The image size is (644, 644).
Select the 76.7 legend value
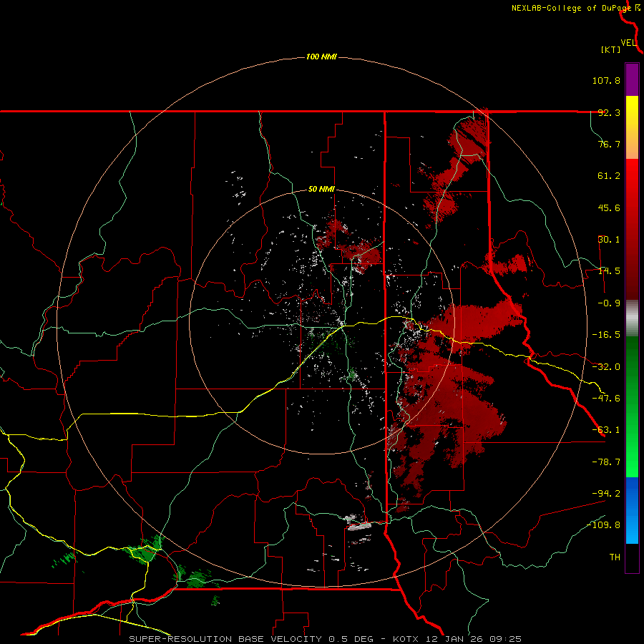pos(609,144)
